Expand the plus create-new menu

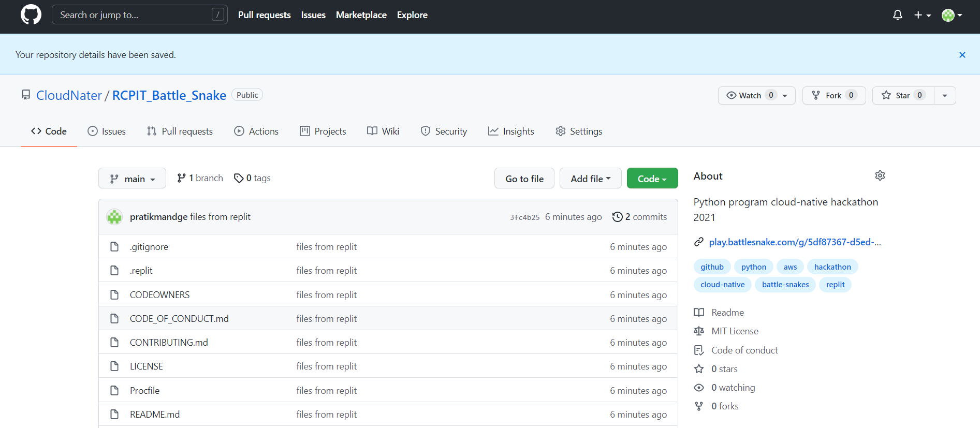923,15
